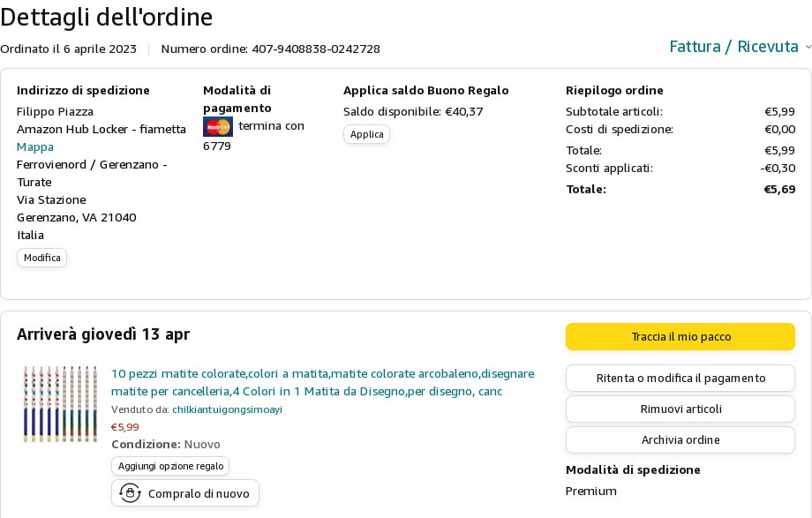Click the order number 407-9408838-0242728
The height and width of the screenshot is (518, 812).
click(x=316, y=49)
